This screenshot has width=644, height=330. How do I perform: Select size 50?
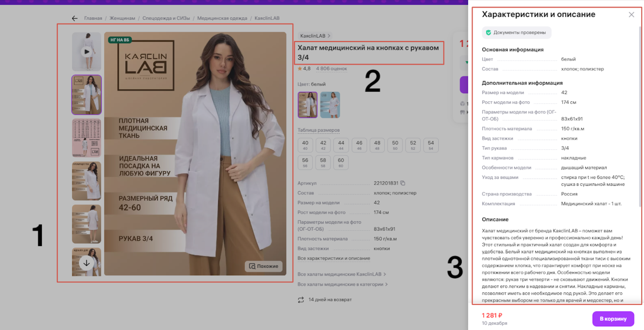click(395, 145)
